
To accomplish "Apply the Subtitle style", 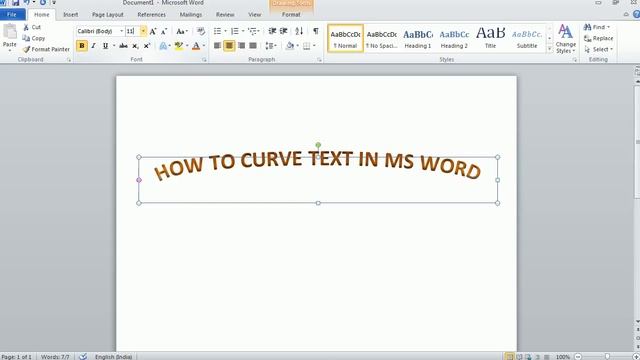I will (x=527, y=39).
